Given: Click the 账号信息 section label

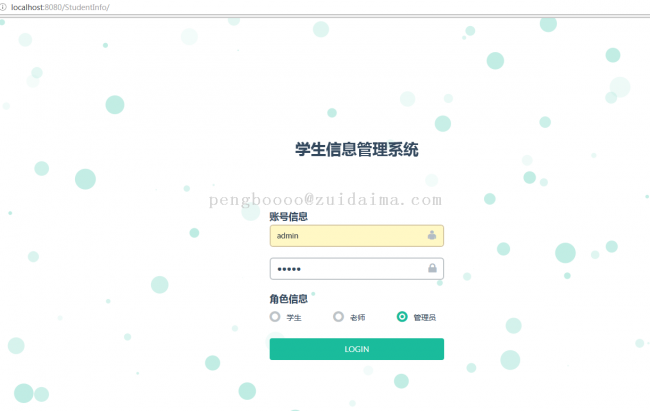Looking at the screenshot, I should tap(289, 216).
